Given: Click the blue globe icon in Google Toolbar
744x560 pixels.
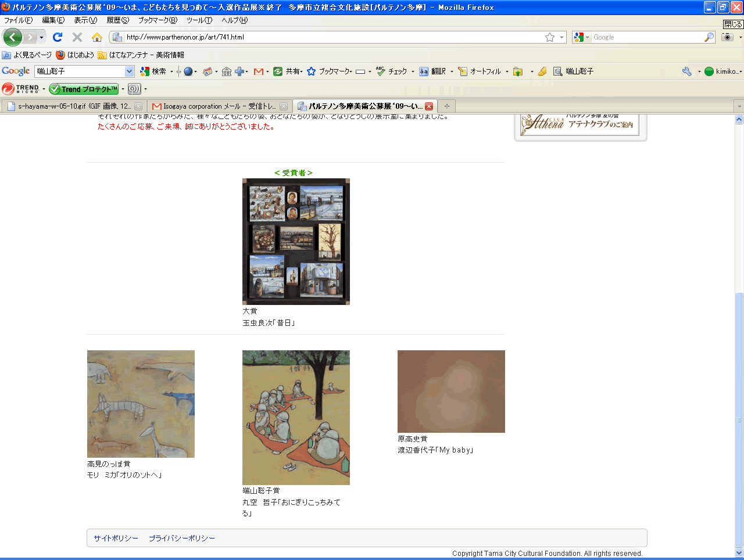Looking at the screenshot, I should click(x=188, y=71).
